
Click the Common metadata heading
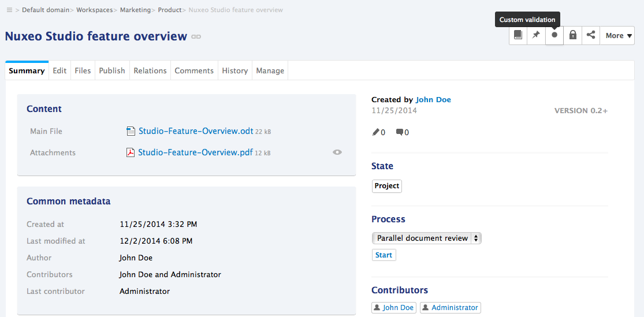69,201
